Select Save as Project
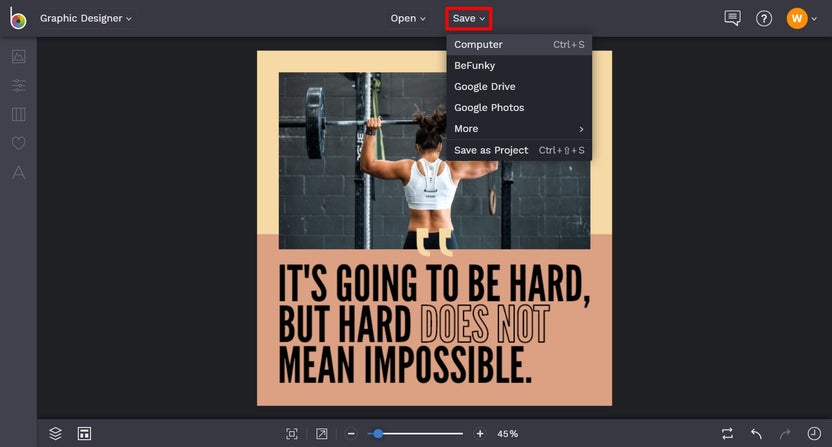Screen dimensions: 832x447 tap(519, 150)
